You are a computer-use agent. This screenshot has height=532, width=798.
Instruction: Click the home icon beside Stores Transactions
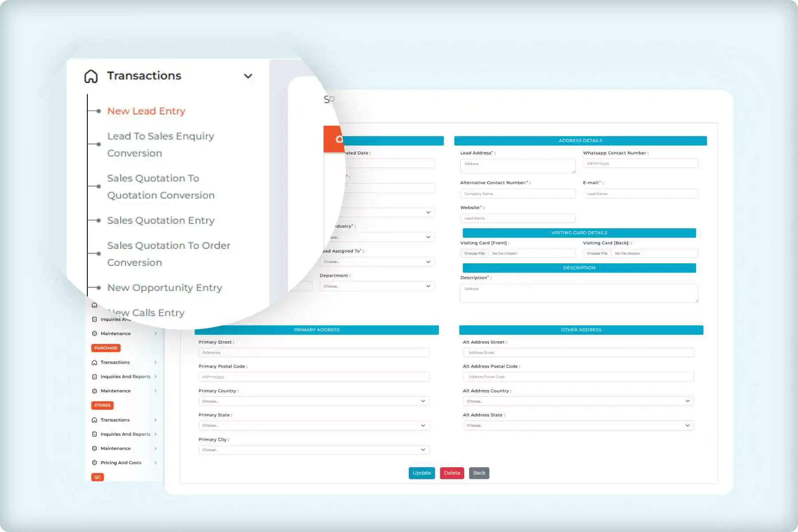[x=94, y=420]
